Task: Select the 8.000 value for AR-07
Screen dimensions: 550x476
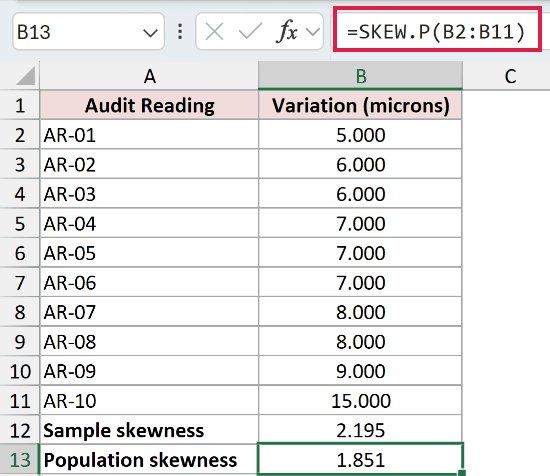Action: [x=360, y=312]
